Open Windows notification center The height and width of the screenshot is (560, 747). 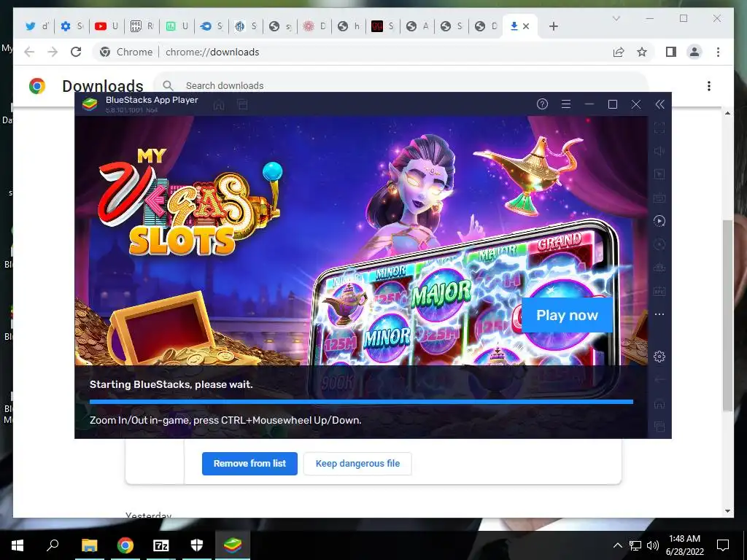click(x=723, y=545)
